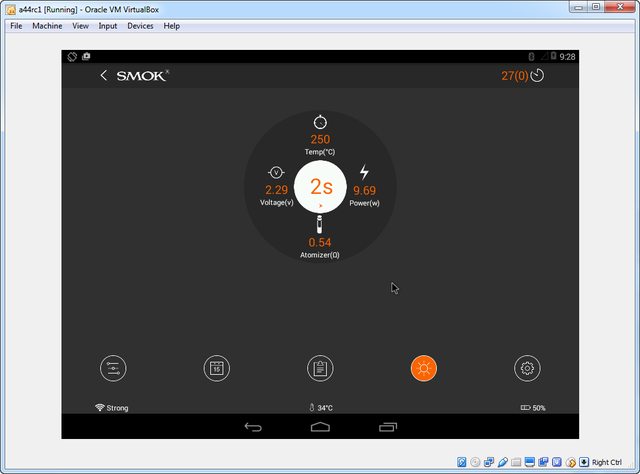
Task: Go back using the SMOK header chevron
Action: (104, 75)
